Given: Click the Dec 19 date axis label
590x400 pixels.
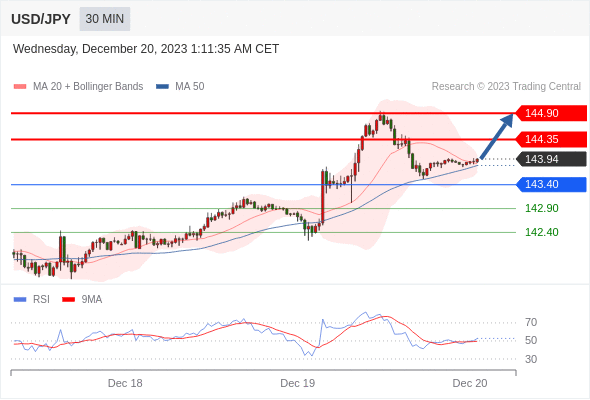Looking at the screenshot, I should tap(298, 383).
